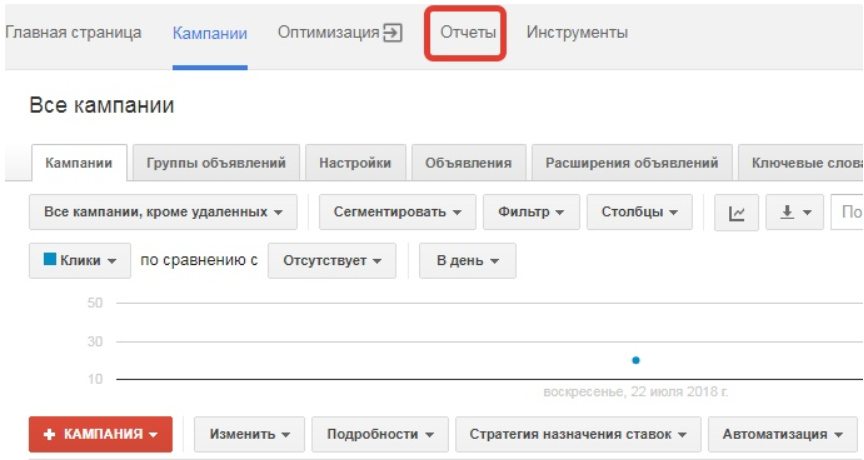Screen dimensions: 864x460
Task: Open the В день interval dropdown
Action: click(x=467, y=261)
